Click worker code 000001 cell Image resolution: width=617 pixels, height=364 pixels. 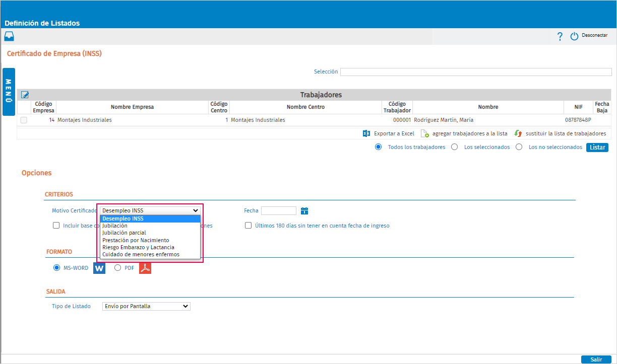pos(402,120)
